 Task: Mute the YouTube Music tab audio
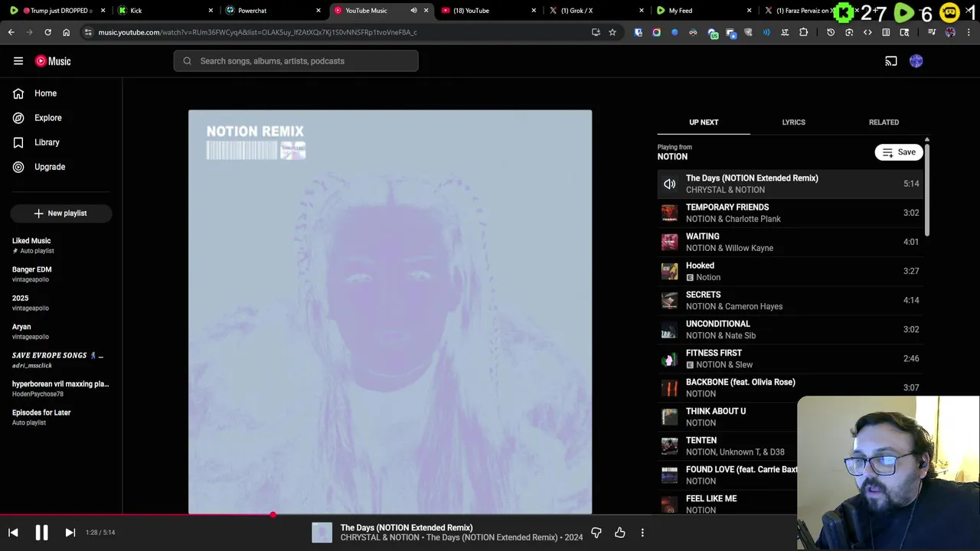413,11
